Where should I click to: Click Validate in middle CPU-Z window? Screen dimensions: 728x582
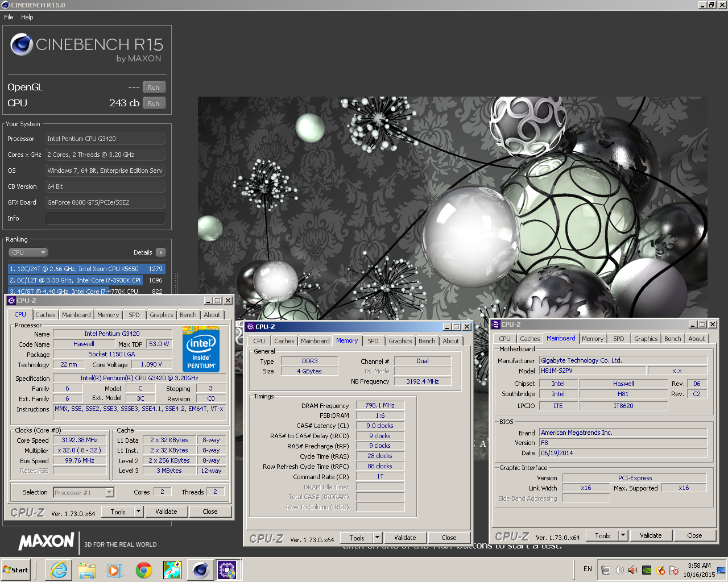(405, 538)
